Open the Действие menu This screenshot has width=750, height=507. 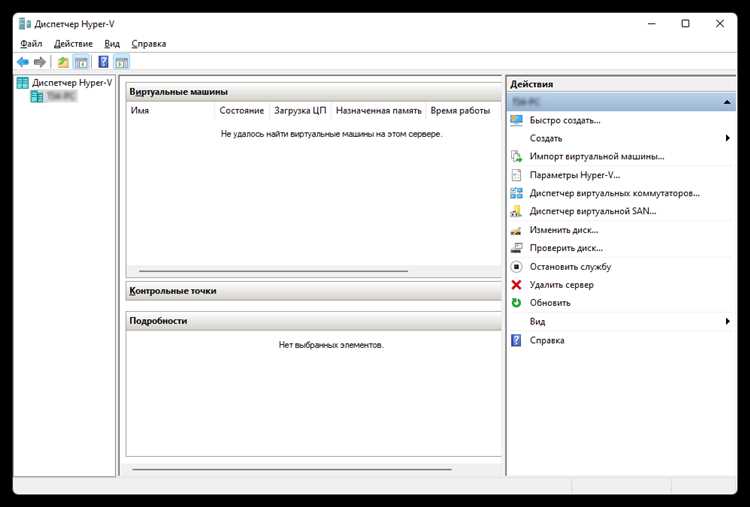(73, 44)
